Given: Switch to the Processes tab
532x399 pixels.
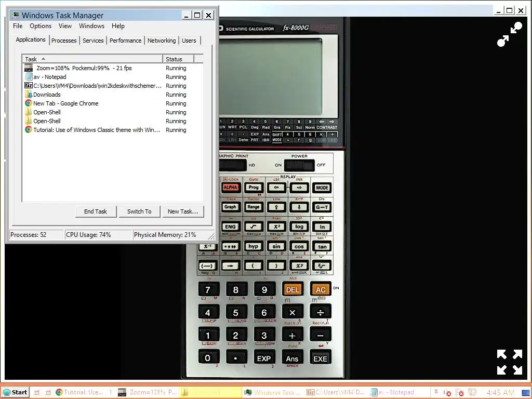Looking at the screenshot, I should point(64,41).
